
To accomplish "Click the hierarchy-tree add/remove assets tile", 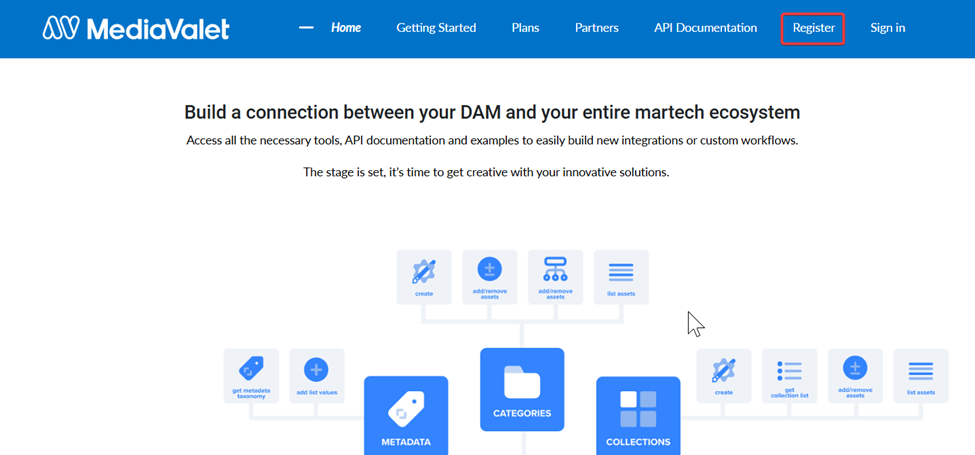I will click(555, 277).
